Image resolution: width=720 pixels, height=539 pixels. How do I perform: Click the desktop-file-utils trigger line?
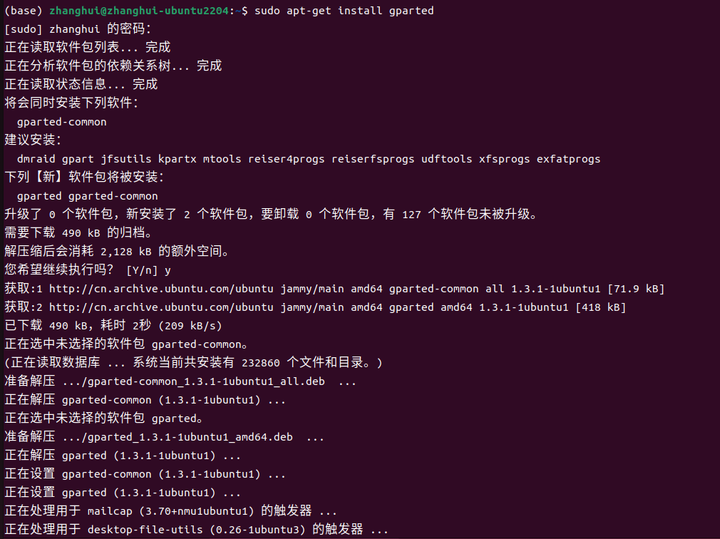click(x=196, y=529)
